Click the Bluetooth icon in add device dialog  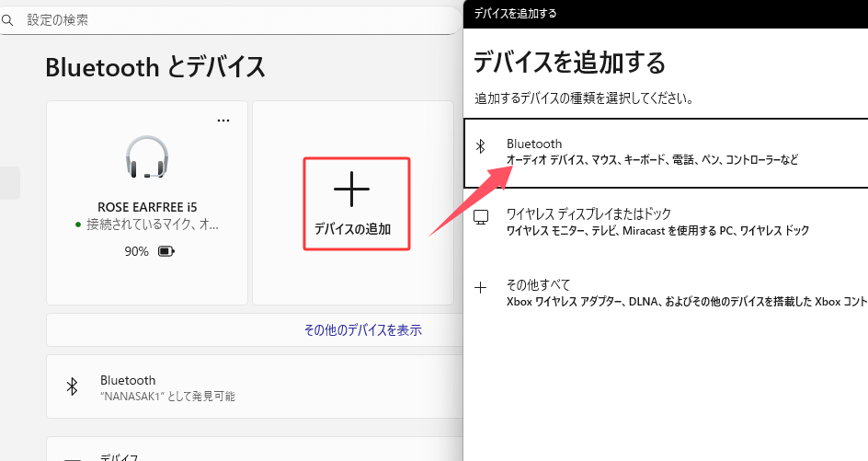(481, 146)
